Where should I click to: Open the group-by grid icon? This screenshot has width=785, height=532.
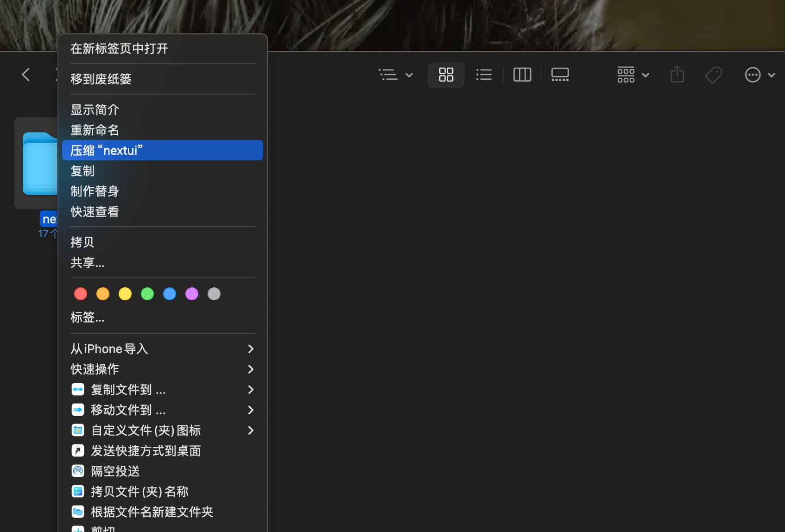pos(626,75)
